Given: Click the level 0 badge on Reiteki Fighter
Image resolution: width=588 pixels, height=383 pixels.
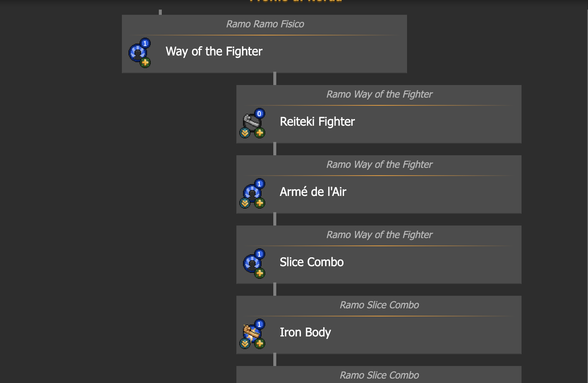Looking at the screenshot, I should 259,113.
